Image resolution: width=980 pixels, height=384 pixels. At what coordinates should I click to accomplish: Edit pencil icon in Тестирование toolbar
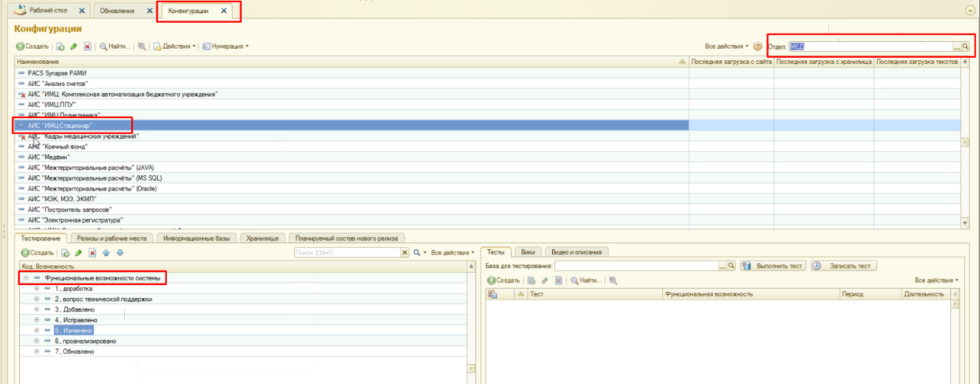(79, 253)
